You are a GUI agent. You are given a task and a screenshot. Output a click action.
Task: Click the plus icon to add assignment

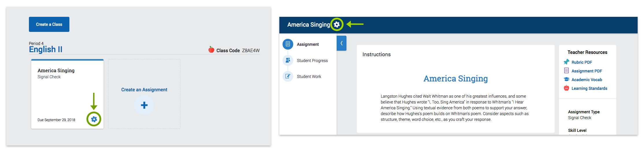(x=144, y=105)
